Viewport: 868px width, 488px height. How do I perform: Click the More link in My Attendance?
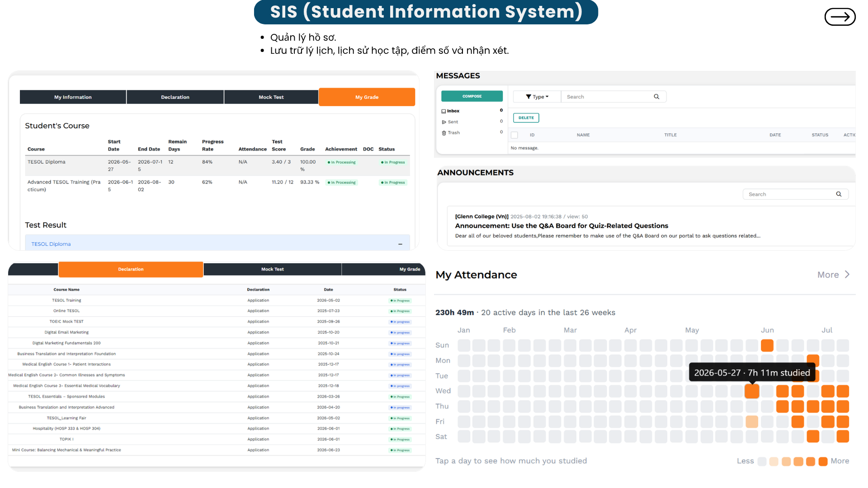(828, 275)
